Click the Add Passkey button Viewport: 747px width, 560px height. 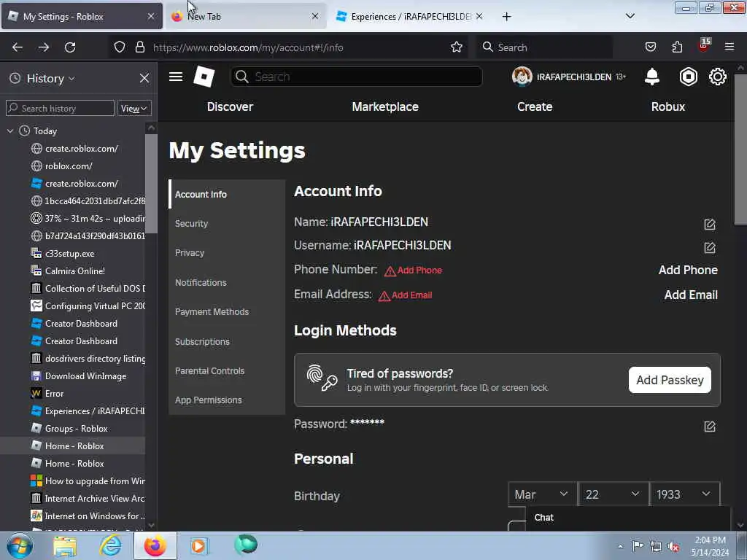[x=670, y=380]
